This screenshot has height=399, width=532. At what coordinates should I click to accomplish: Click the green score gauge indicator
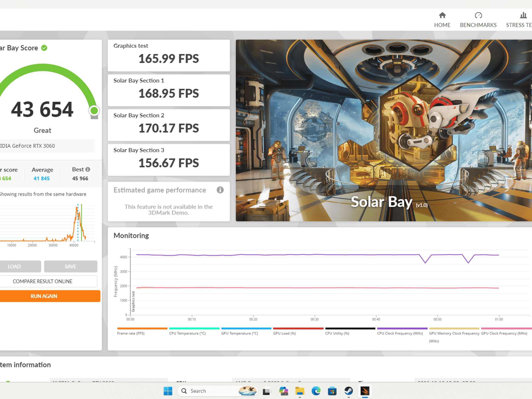tap(94, 111)
